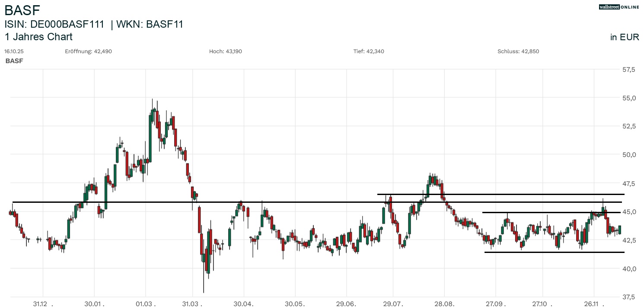
Task: Select the Hoch 43,190 statistic
Action: [x=226, y=51]
